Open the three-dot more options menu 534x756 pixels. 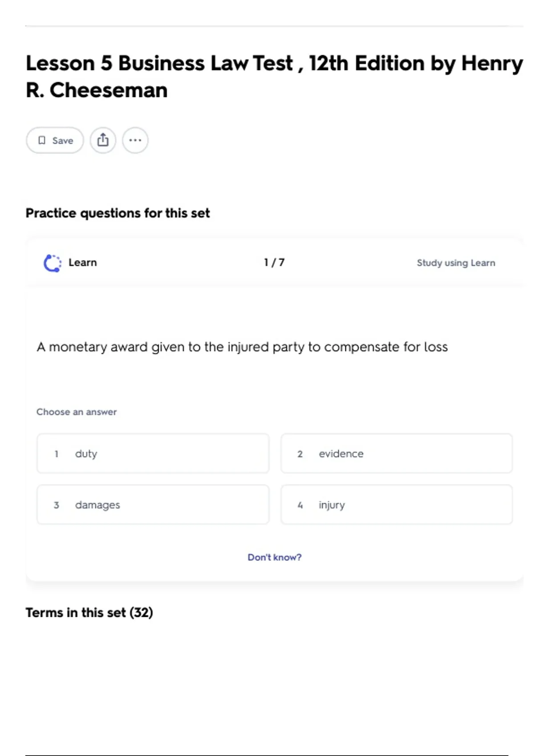[135, 141]
